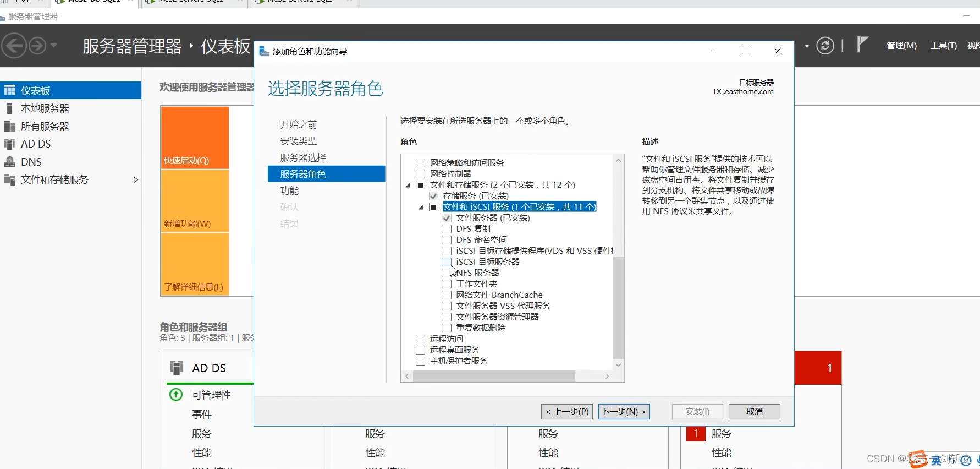Check NFS 服务器 checkbox
Screen dimensions: 980x469
pyautogui.click(x=447, y=273)
